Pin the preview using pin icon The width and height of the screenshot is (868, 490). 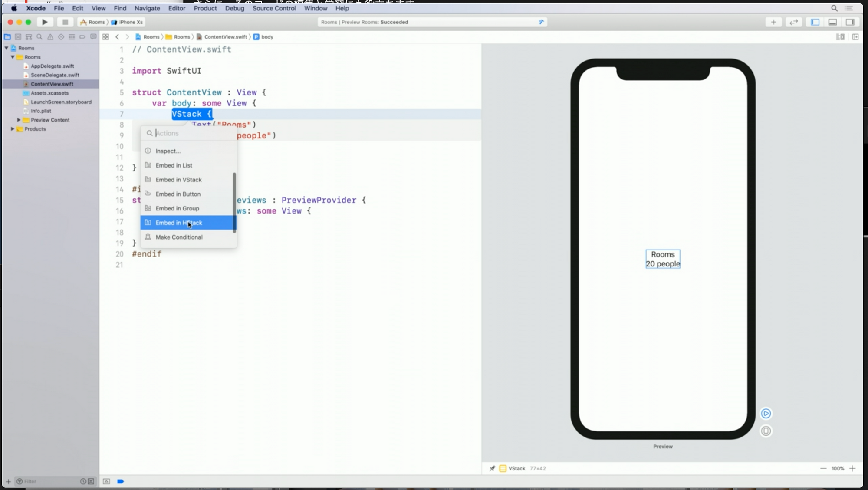492,468
